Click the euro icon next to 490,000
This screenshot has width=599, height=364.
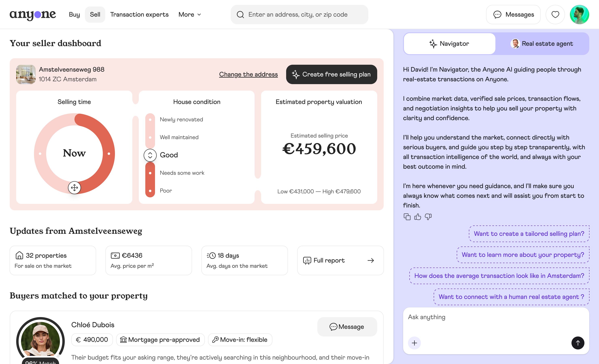pyautogui.click(x=78, y=340)
